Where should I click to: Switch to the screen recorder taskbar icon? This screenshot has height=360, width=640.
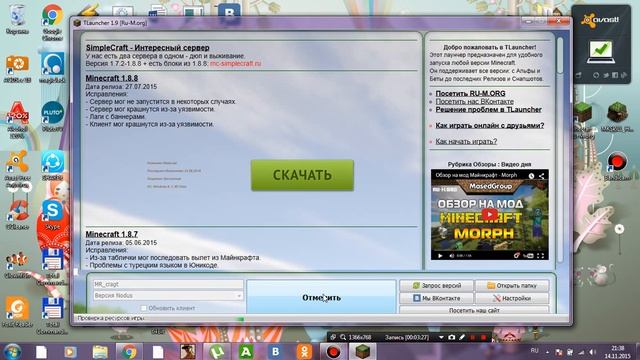point(333,351)
